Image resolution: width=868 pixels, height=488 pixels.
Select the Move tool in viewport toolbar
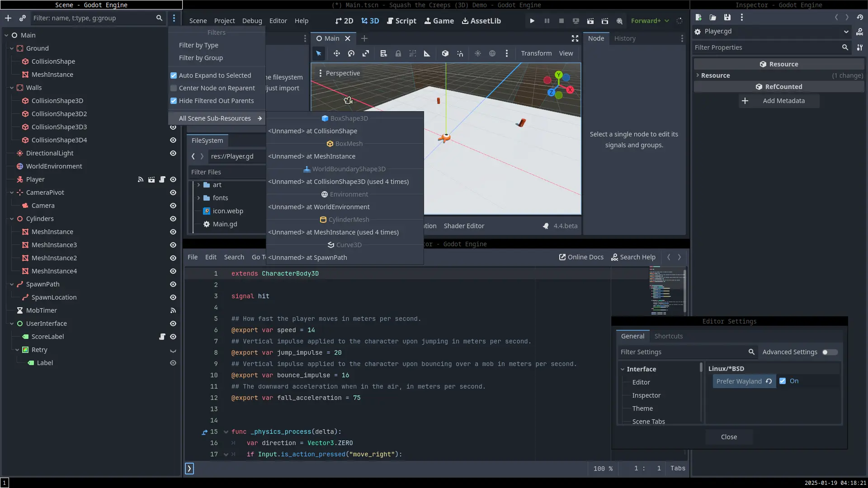(336, 53)
